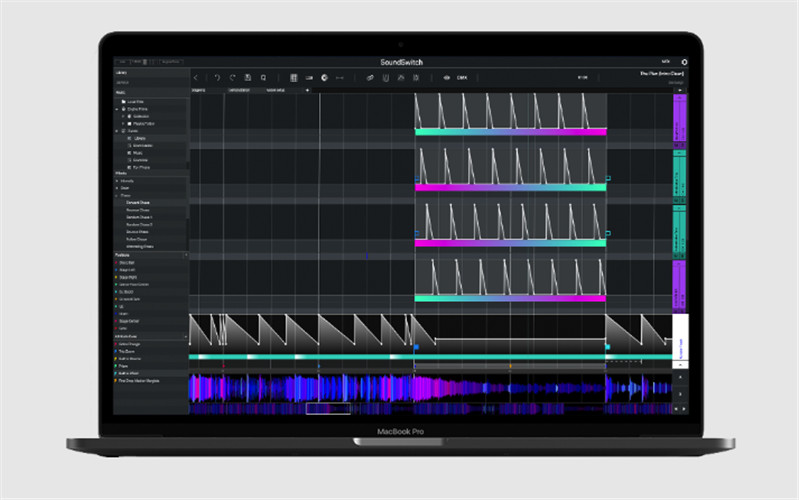Select DJ Booth position with teal flag
The width and height of the screenshot is (799, 500).
pos(124,292)
